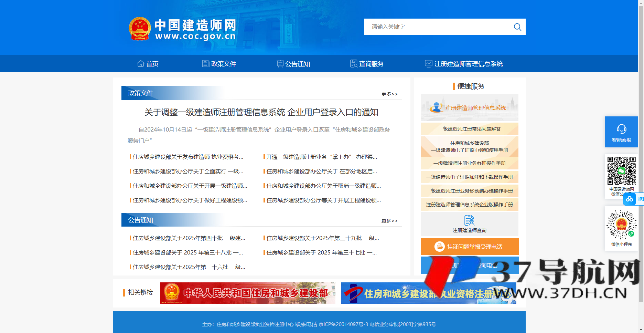Select the 查询服务 menu item
The width and height of the screenshot is (644, 333).
pyautogui.click(x=372, y=63)
